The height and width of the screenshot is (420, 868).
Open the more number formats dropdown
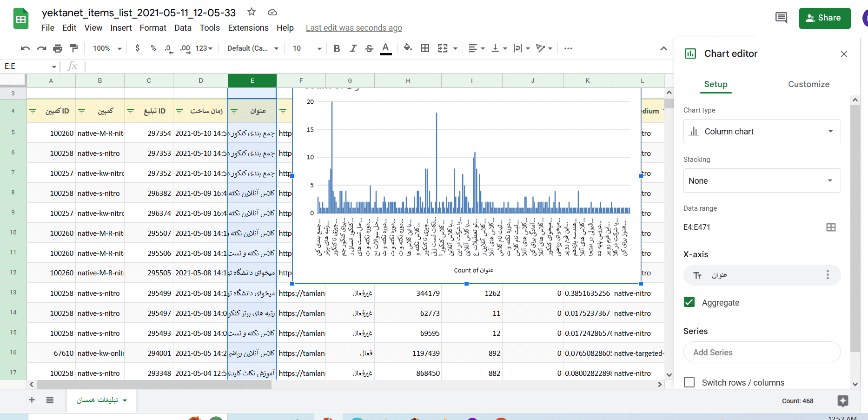point(204,48)
